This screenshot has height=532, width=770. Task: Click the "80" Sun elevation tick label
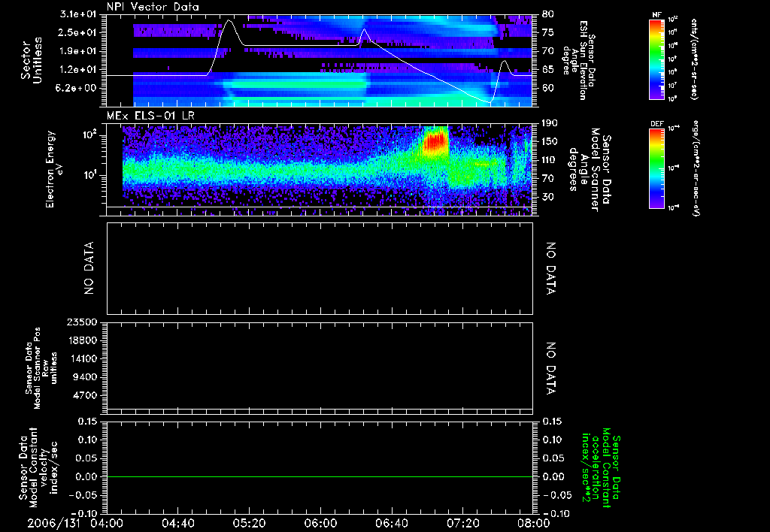tap(547, 14)
